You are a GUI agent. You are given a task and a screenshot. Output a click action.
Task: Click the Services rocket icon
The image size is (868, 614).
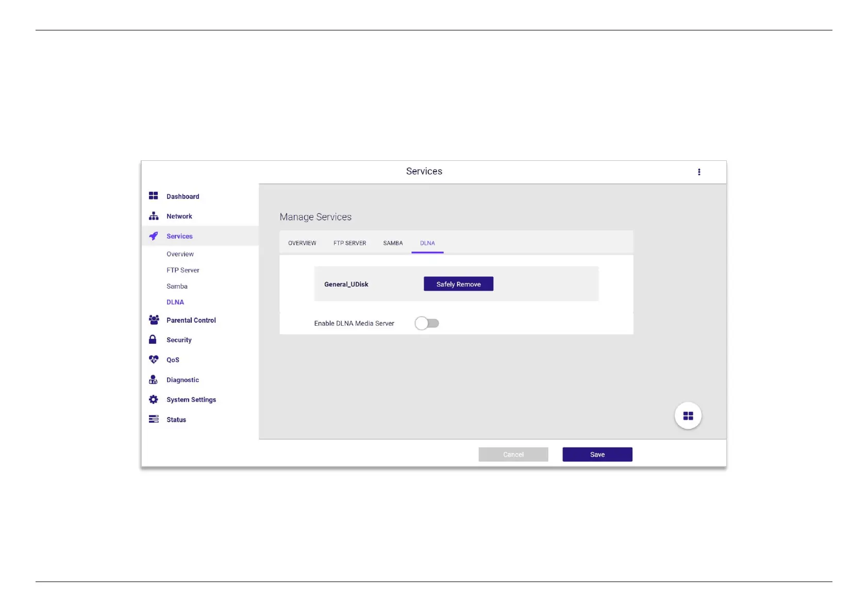tap(154, 236)
